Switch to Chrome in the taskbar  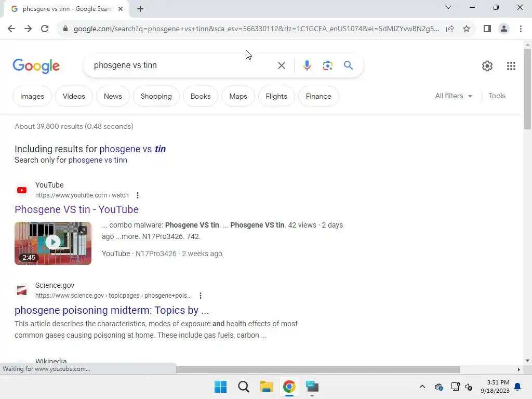[x=289, y=387]
